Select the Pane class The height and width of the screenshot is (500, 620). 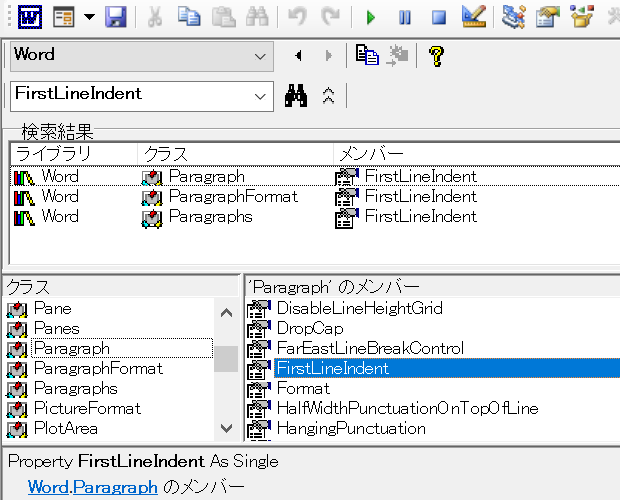[x=53, y=308]
